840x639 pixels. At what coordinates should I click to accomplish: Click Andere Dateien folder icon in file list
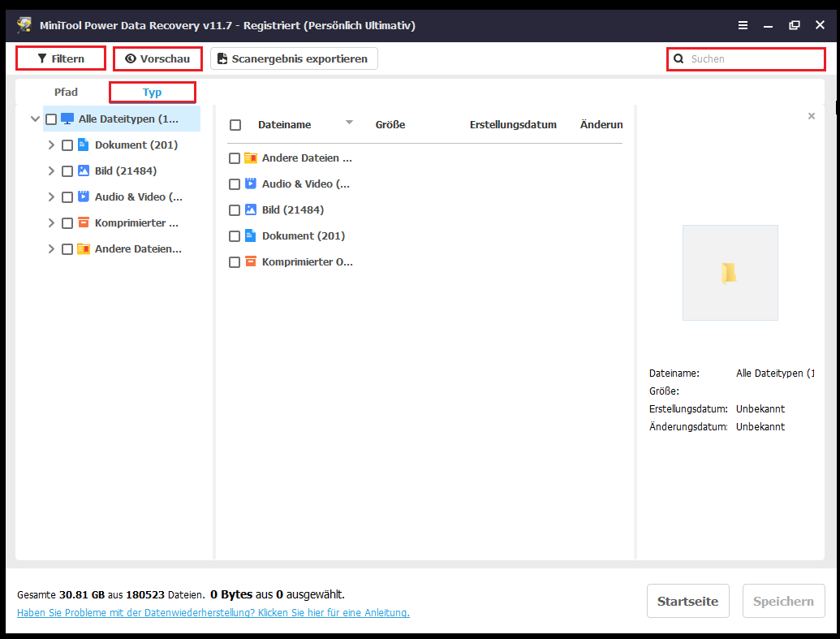pos(251,158)
